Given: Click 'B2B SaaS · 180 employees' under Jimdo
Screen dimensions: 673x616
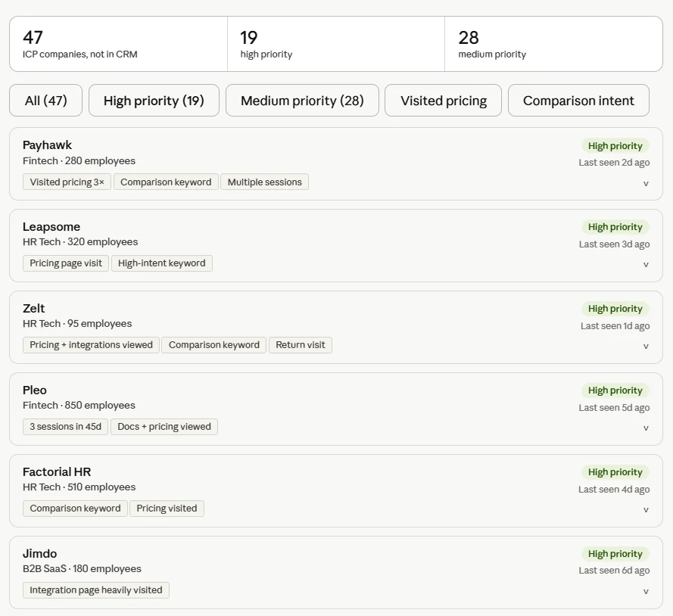Looking at the screenshot, I should coord(82,569).
